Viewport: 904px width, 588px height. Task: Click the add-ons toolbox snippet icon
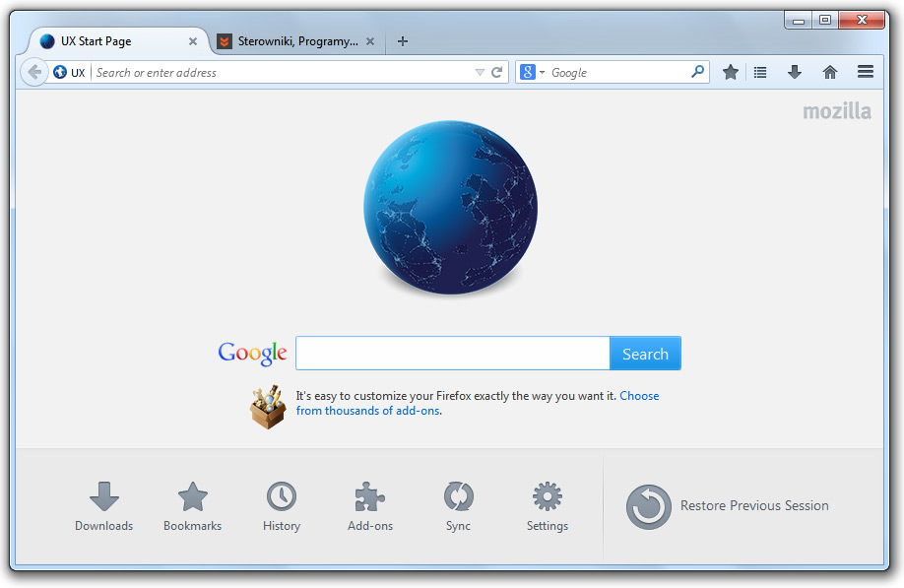pos(268,407)
